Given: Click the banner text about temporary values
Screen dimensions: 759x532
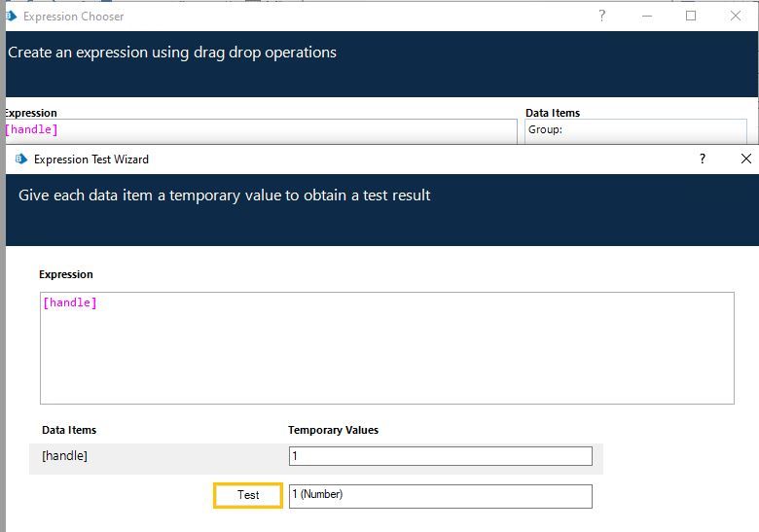Looking at the screenshot, I should pos(225,195).
